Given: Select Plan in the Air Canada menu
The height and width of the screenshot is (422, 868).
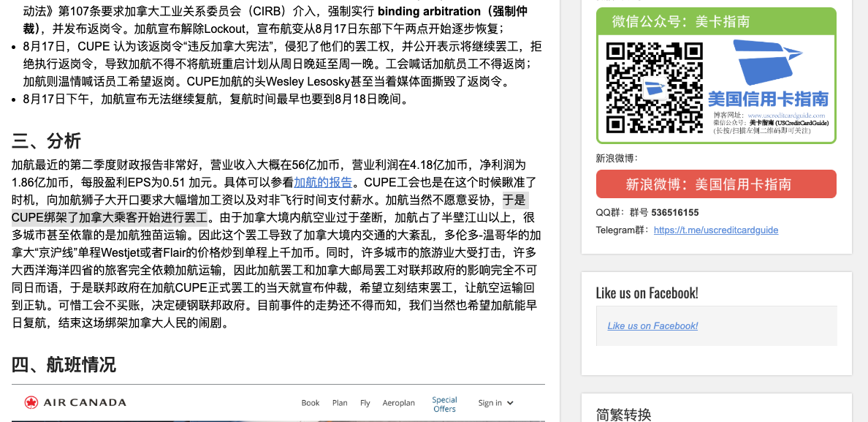Looking at the screenshot, I should (340, 402).
